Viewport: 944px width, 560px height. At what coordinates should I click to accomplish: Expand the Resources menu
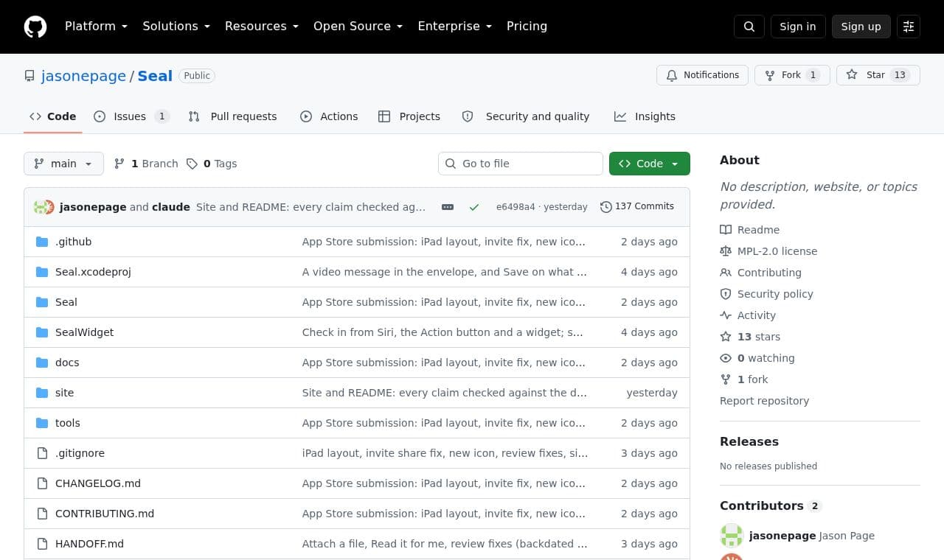(262, 27)
